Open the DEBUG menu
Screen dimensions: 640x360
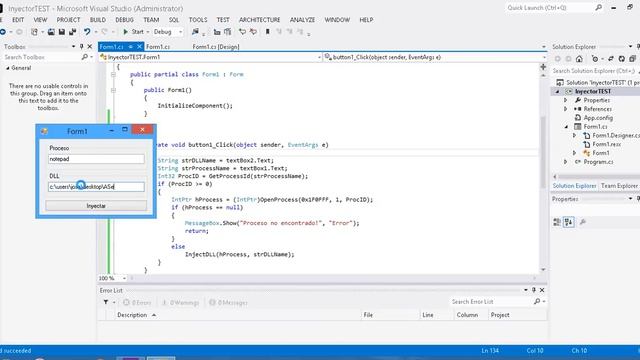pyautogui.click(x=124, y=20)
